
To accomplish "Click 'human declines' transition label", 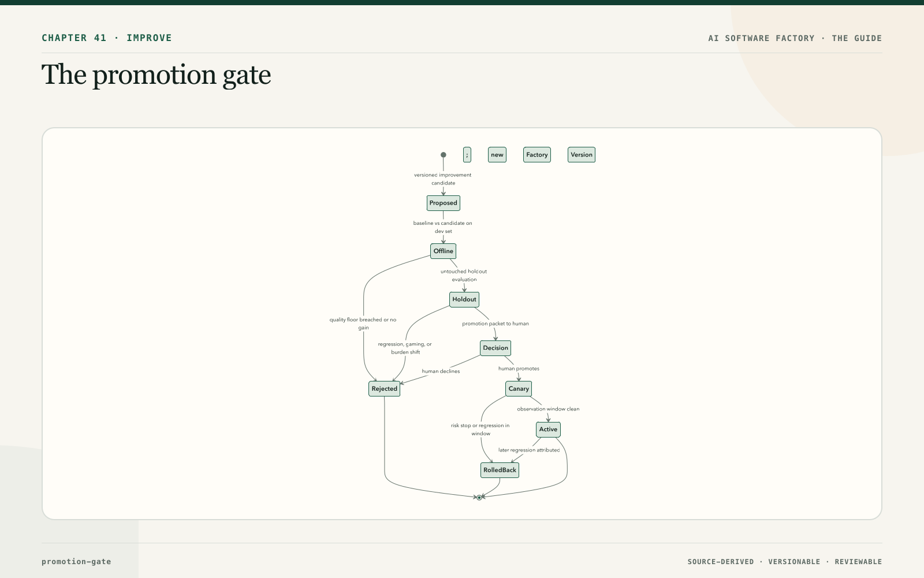I will coord(441,371).
